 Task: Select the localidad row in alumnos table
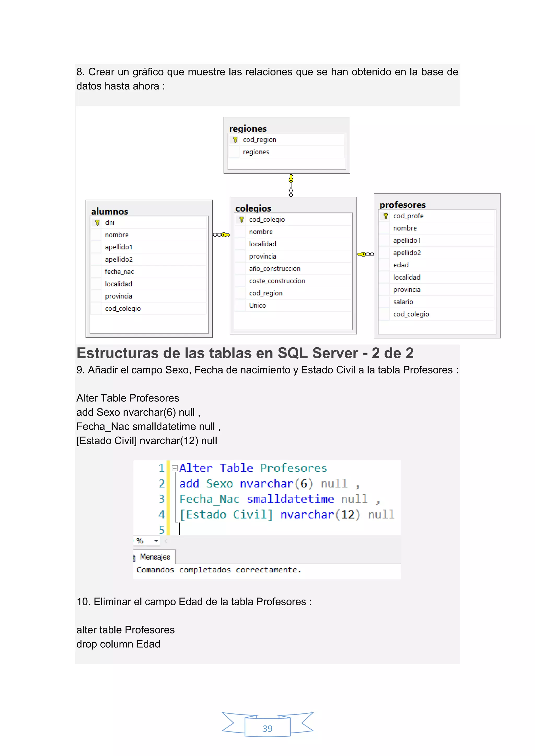click(x=149, y=284)
